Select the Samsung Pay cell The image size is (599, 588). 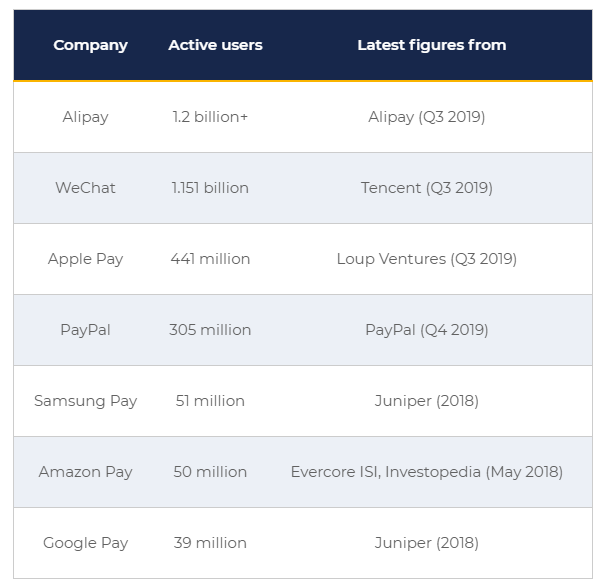click(85, 401)
